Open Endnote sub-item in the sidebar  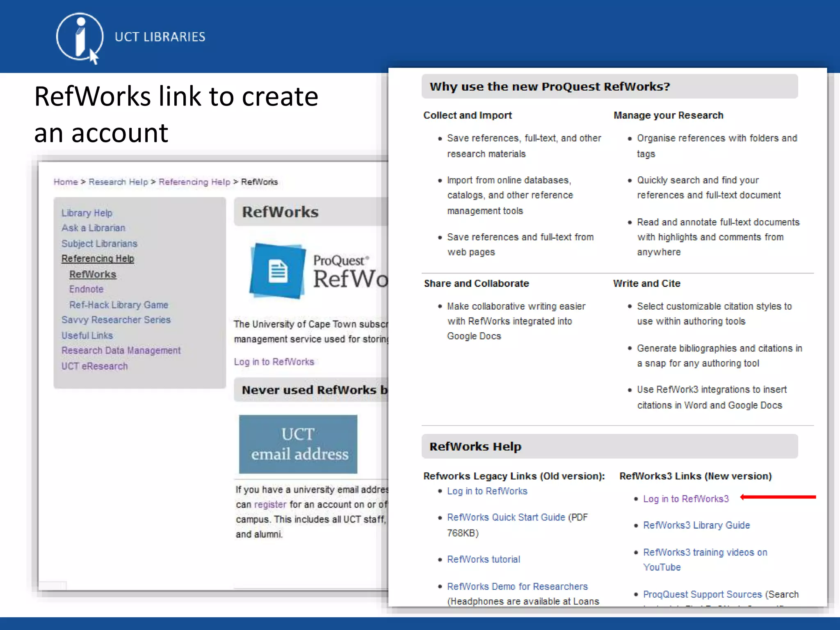point(86,289)
